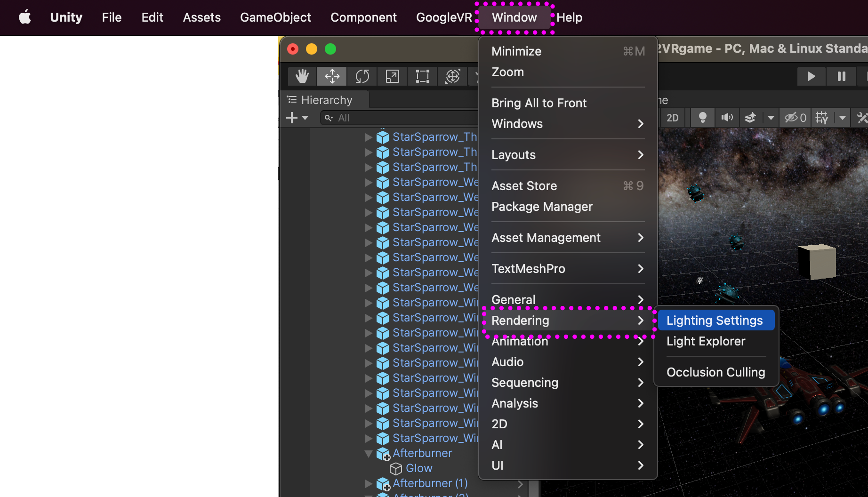Open Asset Store from the menu

[568, 186]
